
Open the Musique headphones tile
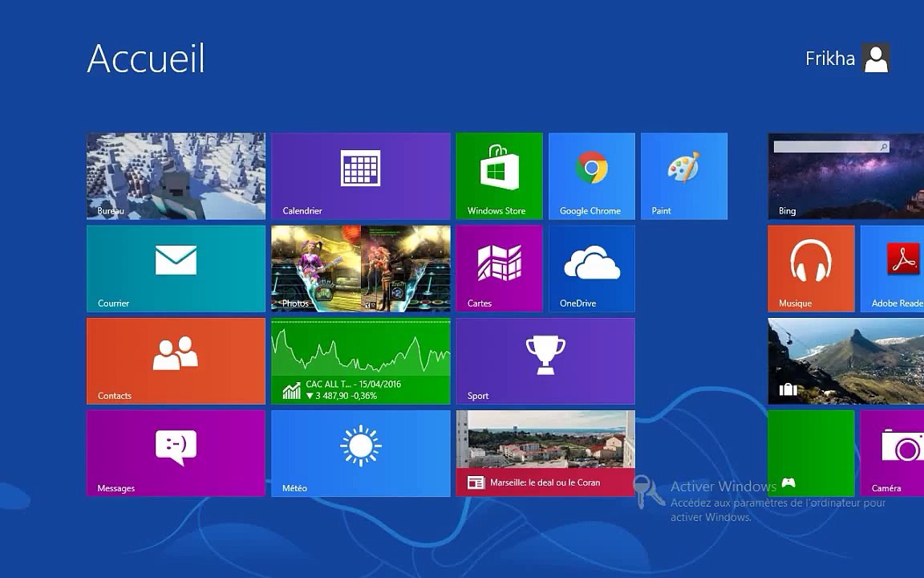811,268
